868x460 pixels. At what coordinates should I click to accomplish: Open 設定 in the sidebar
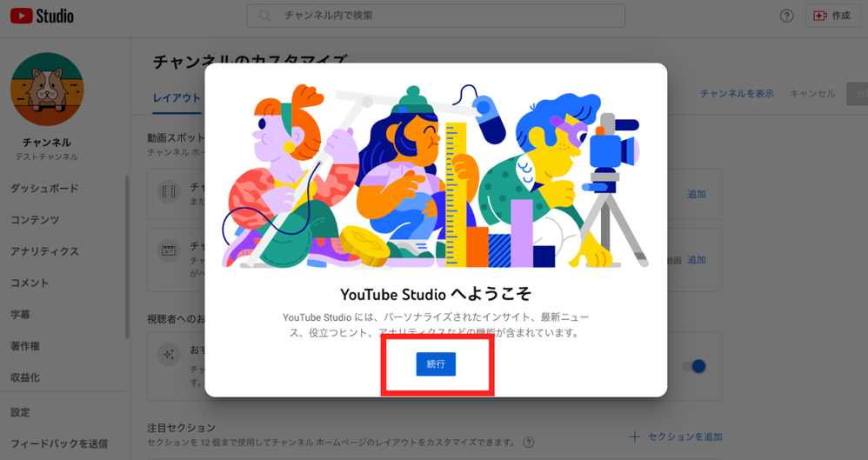coord(20,412)
